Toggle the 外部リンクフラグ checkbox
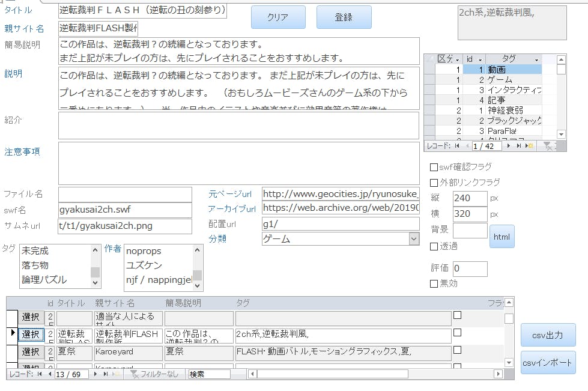The height and width of the screenshot is (391, 588). (434, 183)
